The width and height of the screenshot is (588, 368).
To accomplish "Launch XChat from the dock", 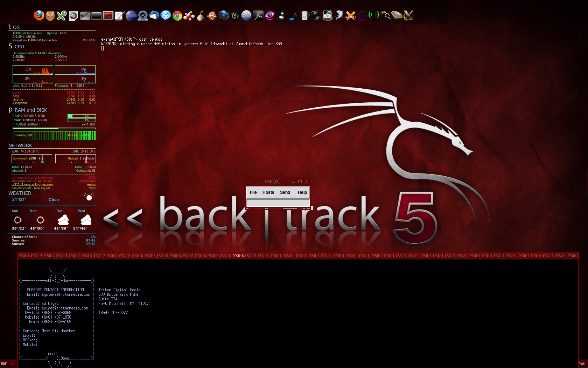I will pos(351,16).
